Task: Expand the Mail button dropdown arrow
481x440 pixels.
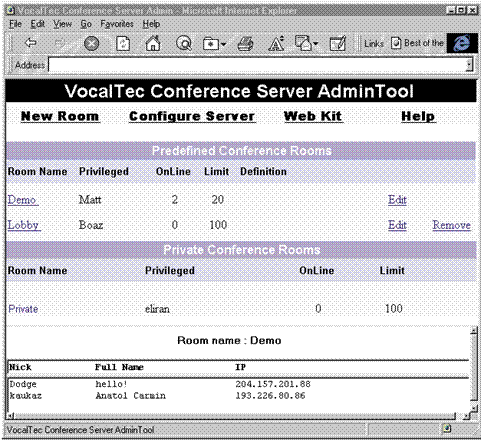Action: pos(315,44)
